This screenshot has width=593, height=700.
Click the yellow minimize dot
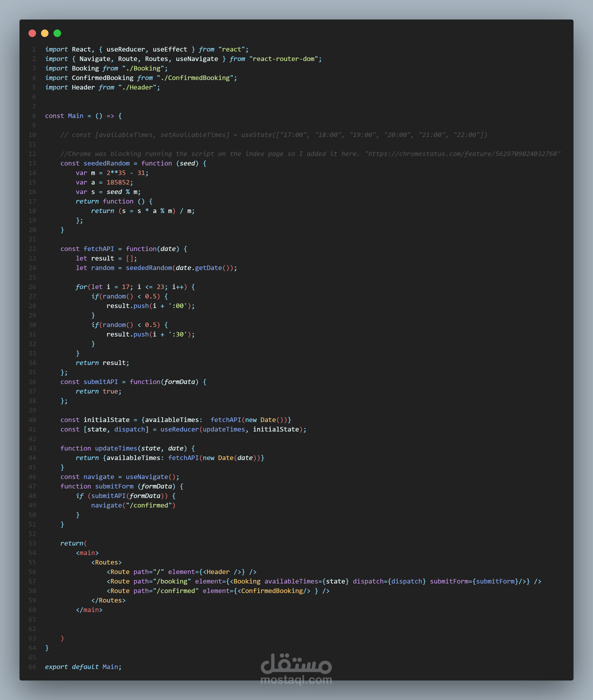(45, 33)
